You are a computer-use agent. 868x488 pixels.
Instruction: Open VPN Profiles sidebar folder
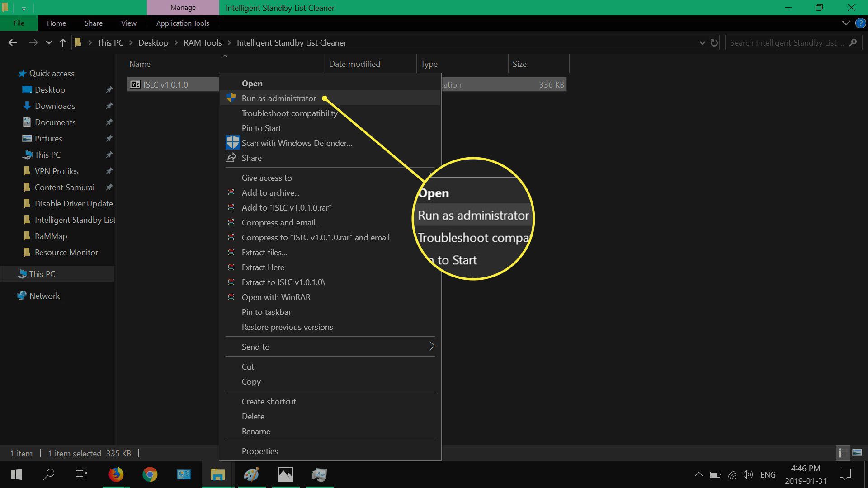point(57,171)
